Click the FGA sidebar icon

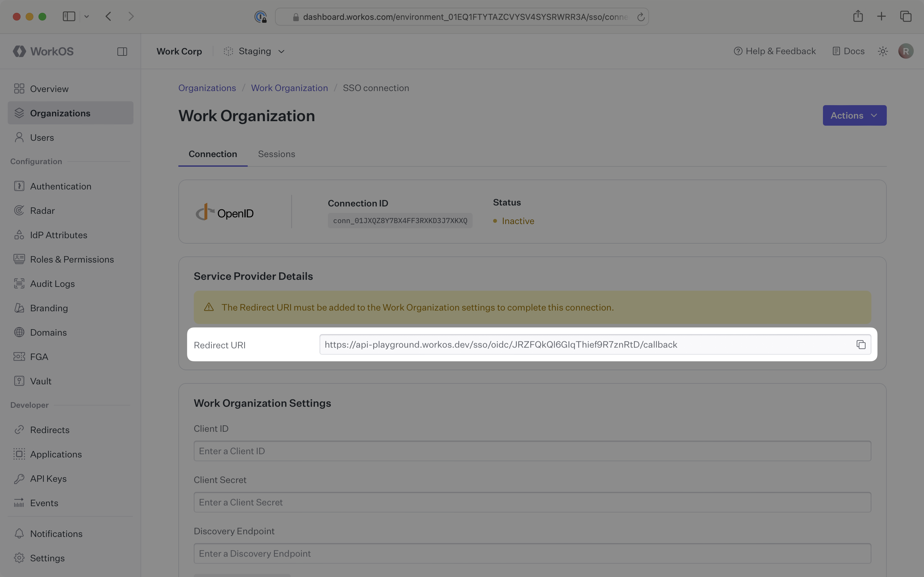(20, 356)
